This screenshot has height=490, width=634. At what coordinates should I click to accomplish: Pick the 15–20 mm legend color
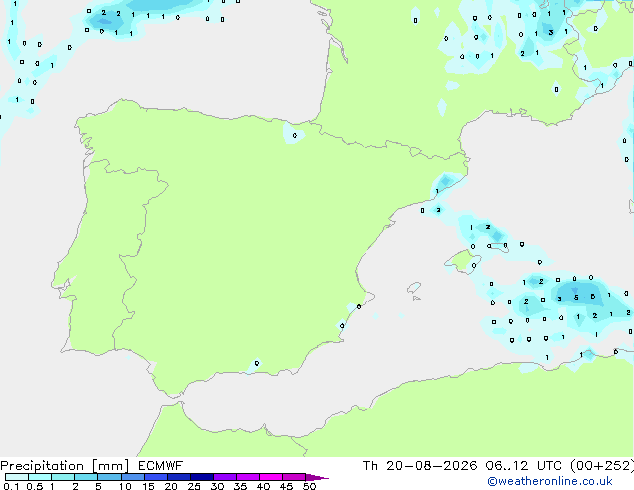[156, 477]
